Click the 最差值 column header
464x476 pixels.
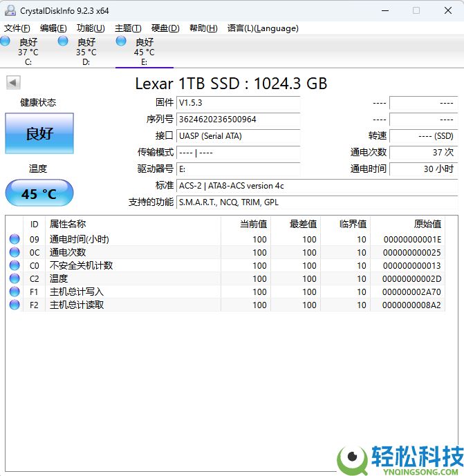tap(296, 225)
